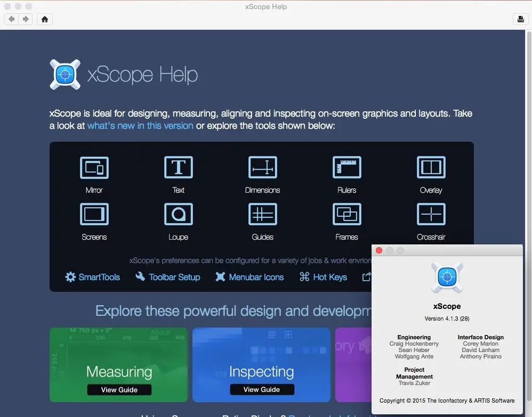Viewport: 532px width, 417px height.
Task: Click Corey Marion in Interface Design credits
Action: 480,344
